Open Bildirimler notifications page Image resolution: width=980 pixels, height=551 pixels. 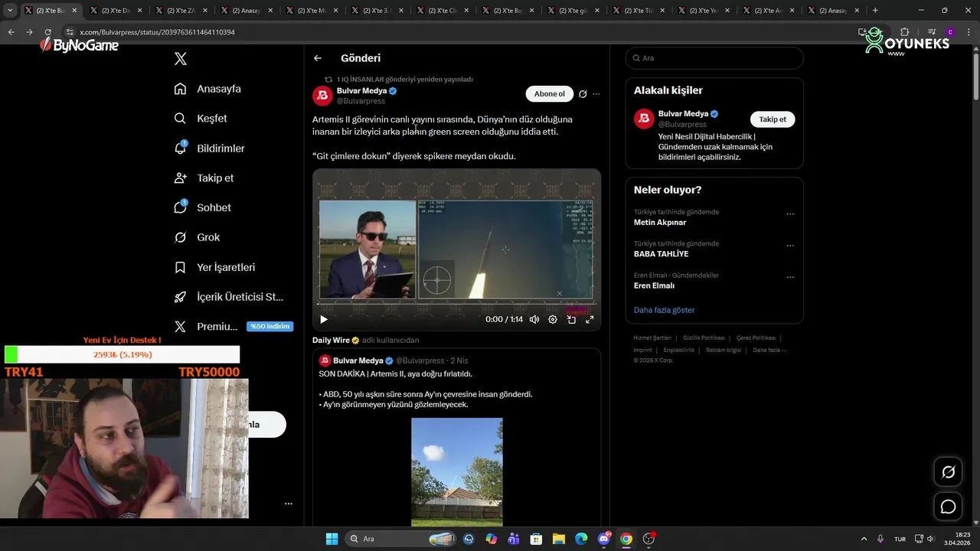coord(209,148)
